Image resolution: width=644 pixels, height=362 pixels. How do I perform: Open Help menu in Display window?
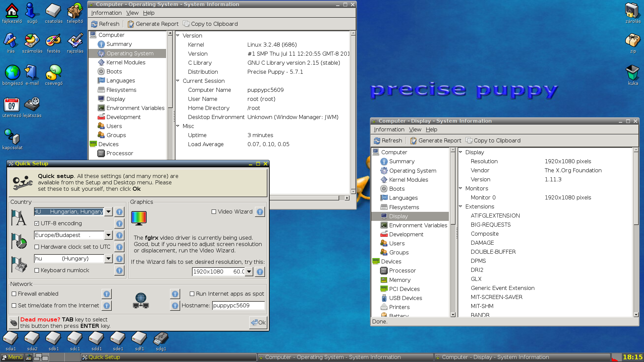pos(431,129)
